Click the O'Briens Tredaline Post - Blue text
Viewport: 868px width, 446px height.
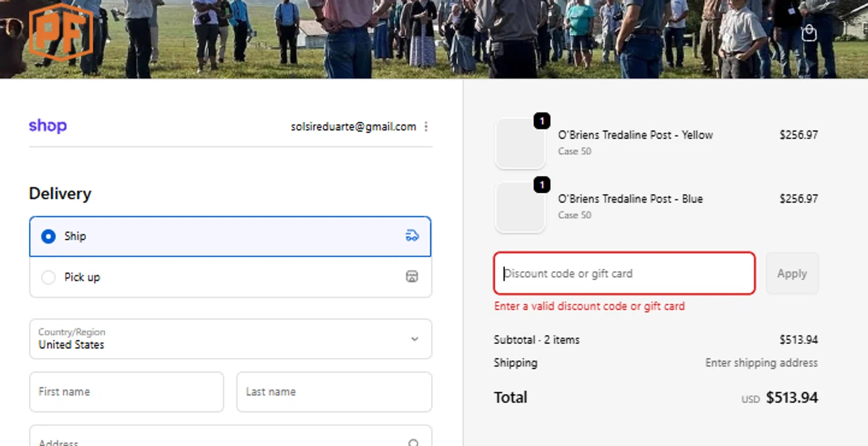(630, 199)
